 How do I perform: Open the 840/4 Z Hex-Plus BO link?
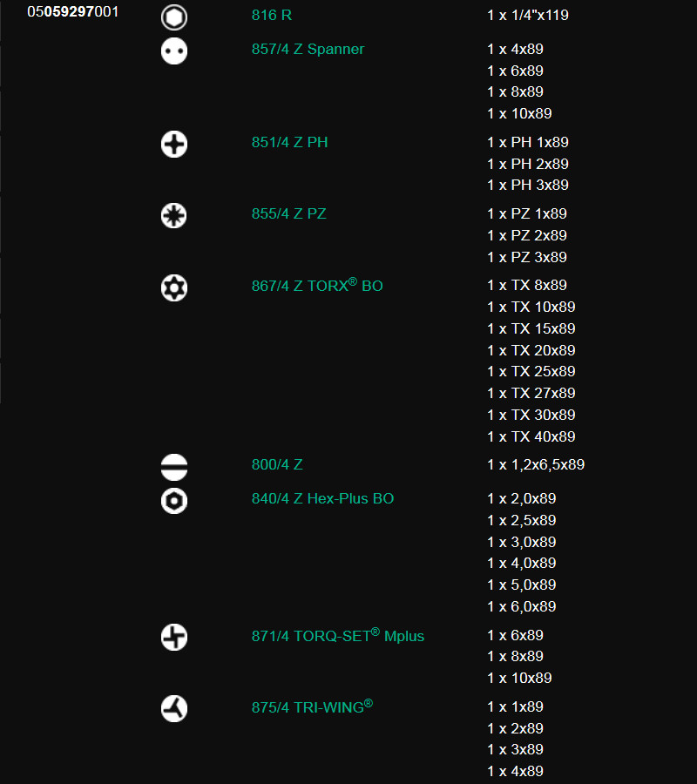coord(322,498)
